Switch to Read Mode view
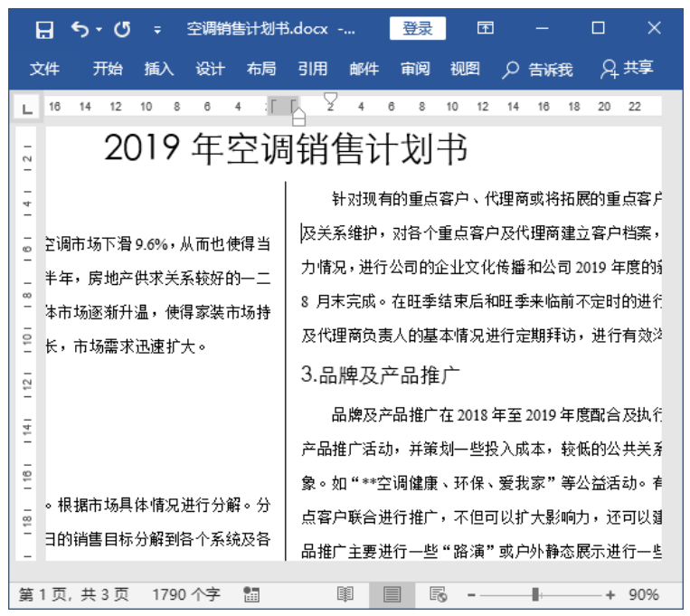The image size is (690, 616). point(345,594)
